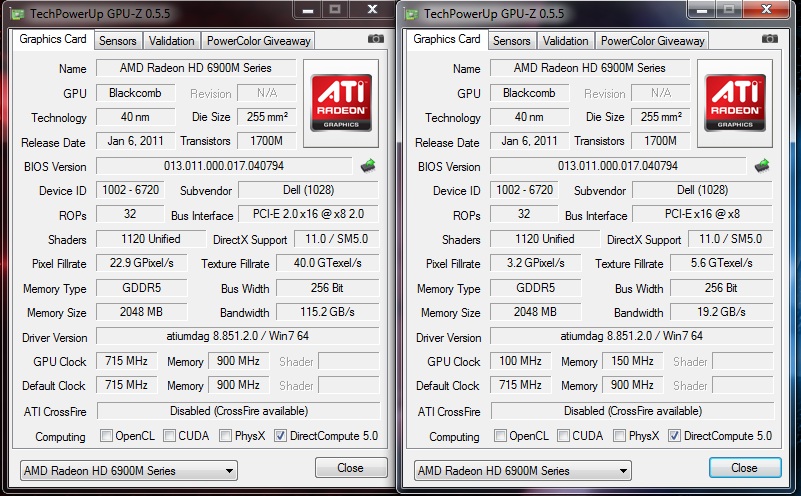Viewport: 801px width, 496px height.
Task: Click Bandwidth value 115.2 GB/s
Action: pyautogui.click(x=327, y=312)
